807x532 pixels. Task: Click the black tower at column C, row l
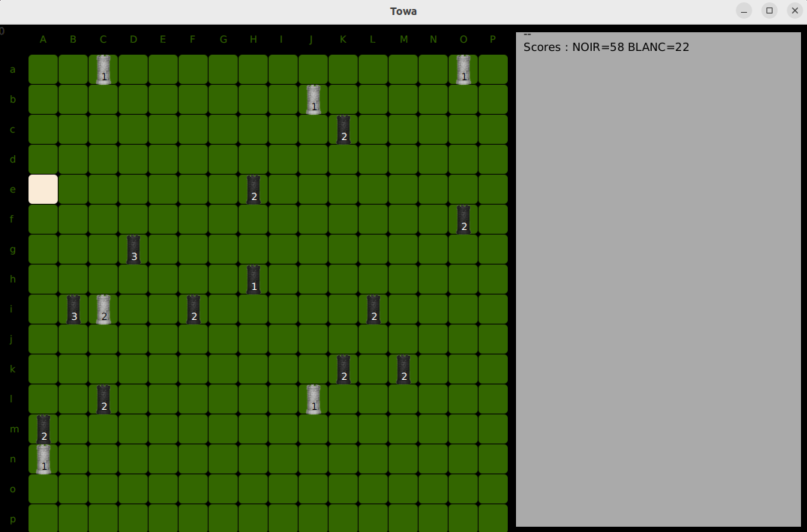103,399
